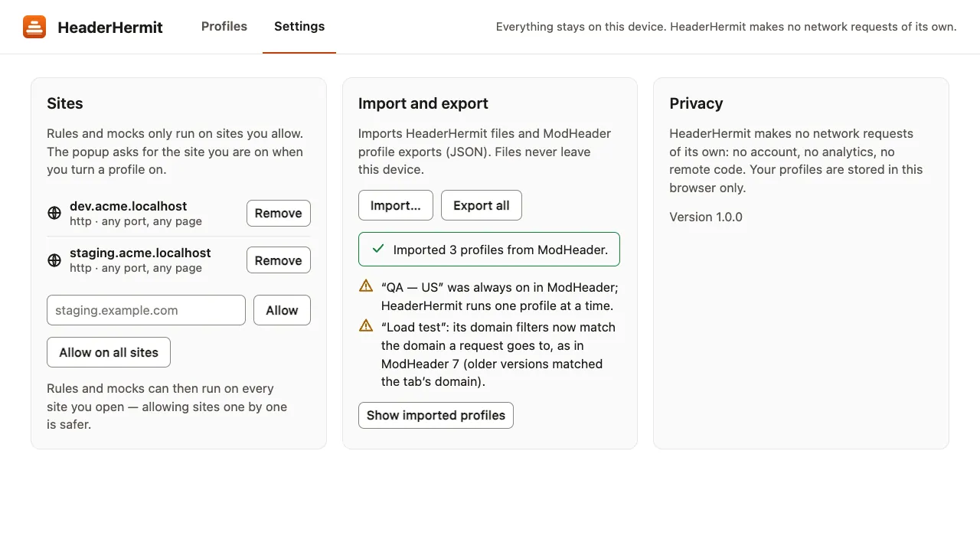
Task: Click the HeaderHermit logo icon
Action: click(34, 27)
